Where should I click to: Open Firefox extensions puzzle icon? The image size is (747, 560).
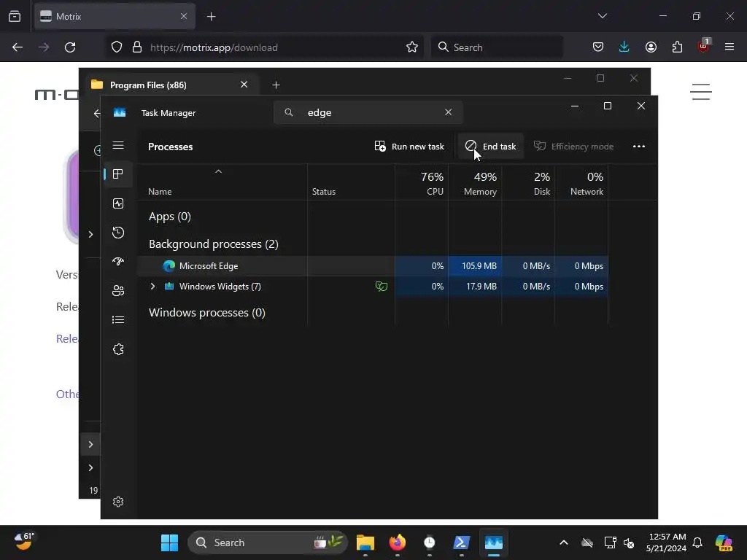pyautogui.click(x=677, y=47)
